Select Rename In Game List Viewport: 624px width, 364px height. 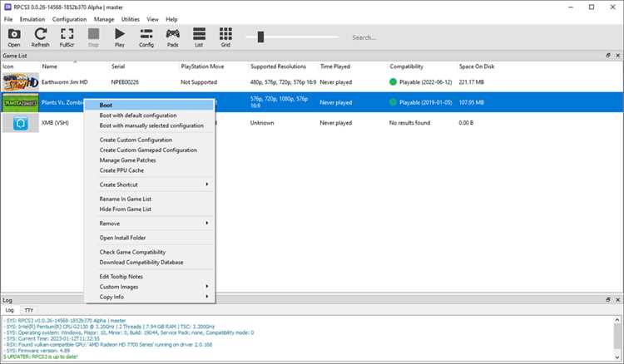click(150, 199)
